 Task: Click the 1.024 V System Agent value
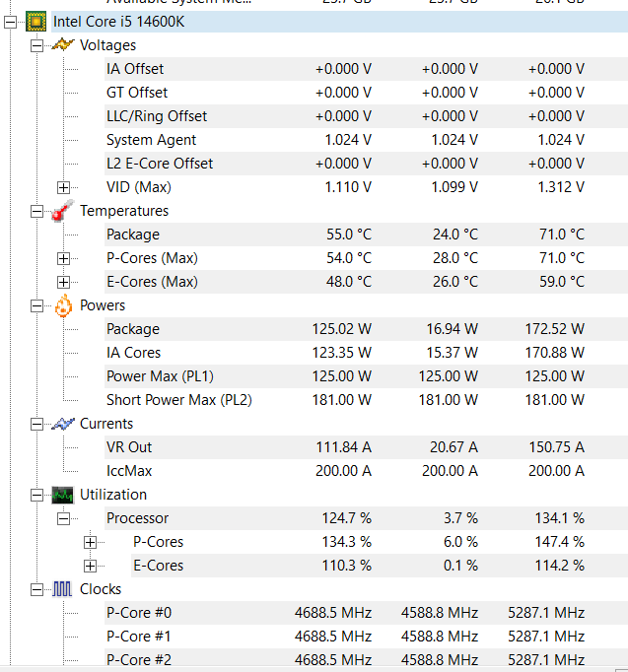[x=348, y=140]
